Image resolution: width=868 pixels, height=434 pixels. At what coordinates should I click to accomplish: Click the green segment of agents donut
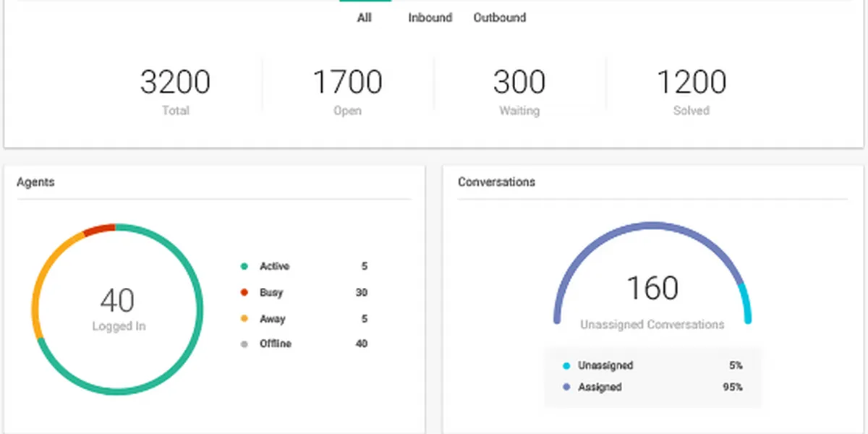[x=200, y=310]
